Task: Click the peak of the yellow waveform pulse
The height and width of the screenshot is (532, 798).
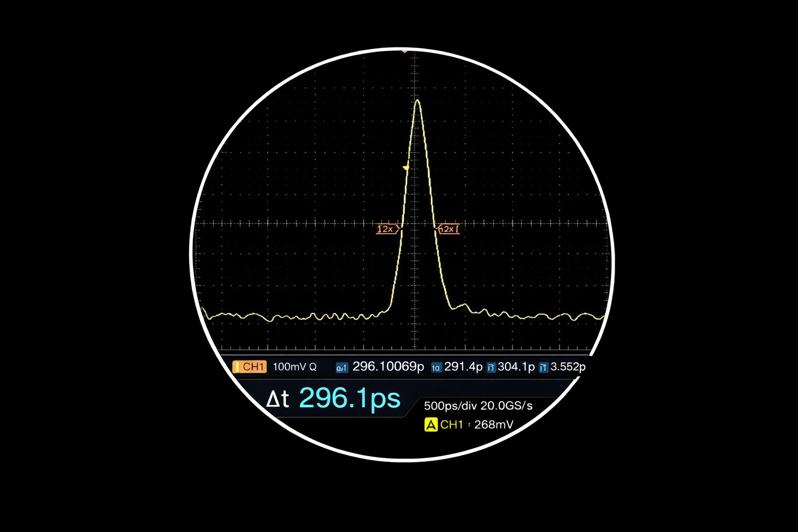Action: pyautogui.click(x=417, y=100)
